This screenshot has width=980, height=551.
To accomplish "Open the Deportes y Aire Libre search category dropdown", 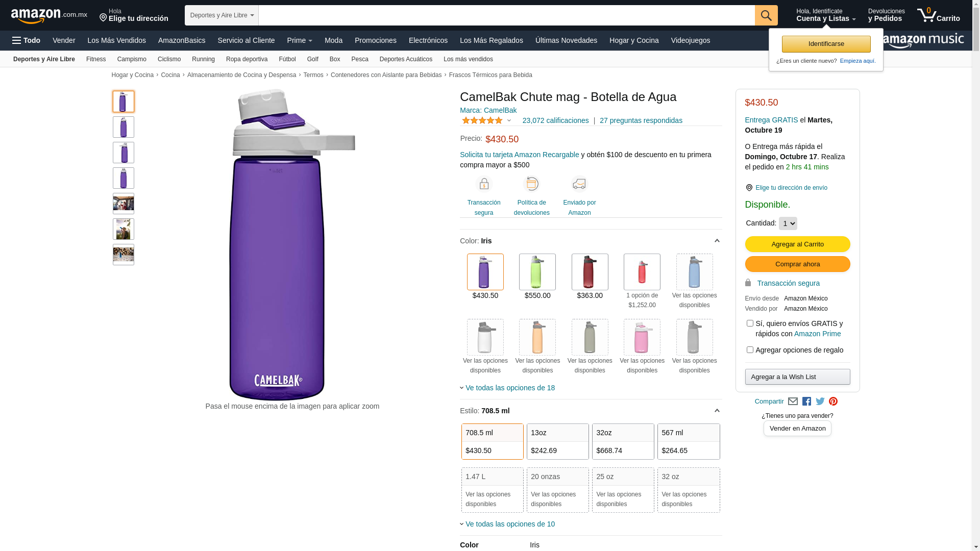I will pyautogui.click(x=222, y=15).
